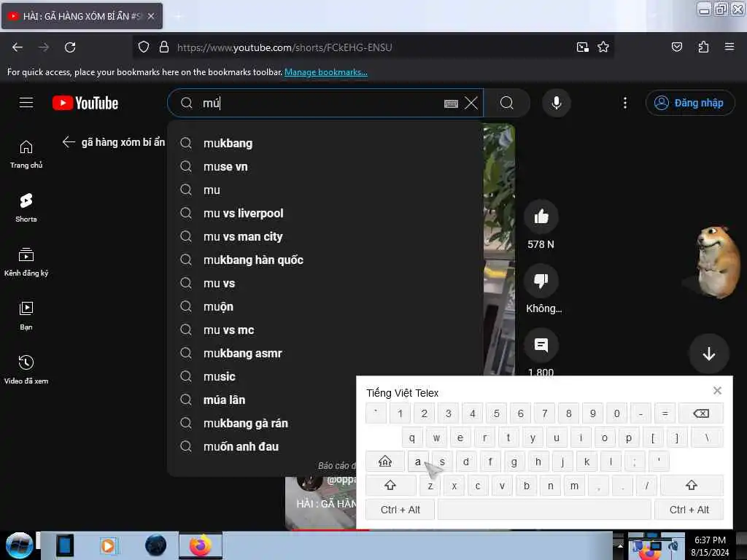The image size is (747, 560).
Task: Bookmark this page with the star icon
Action: click(603, 47)
